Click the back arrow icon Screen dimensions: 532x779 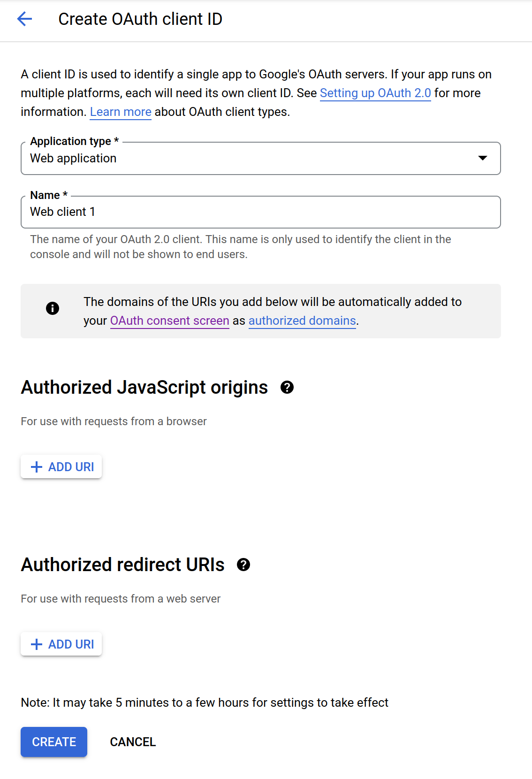coord(24,19)
